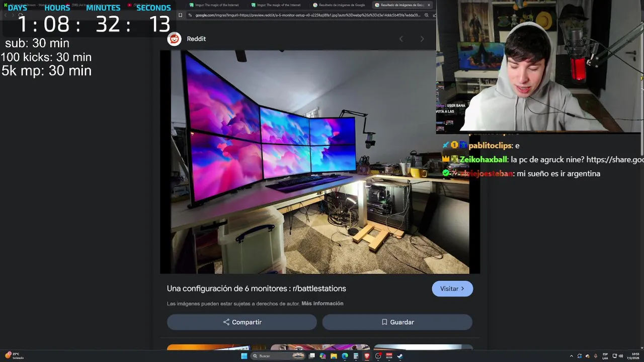Click the share icon at address bar end
This screenshot has width=644, height=362.
point(435,15)
